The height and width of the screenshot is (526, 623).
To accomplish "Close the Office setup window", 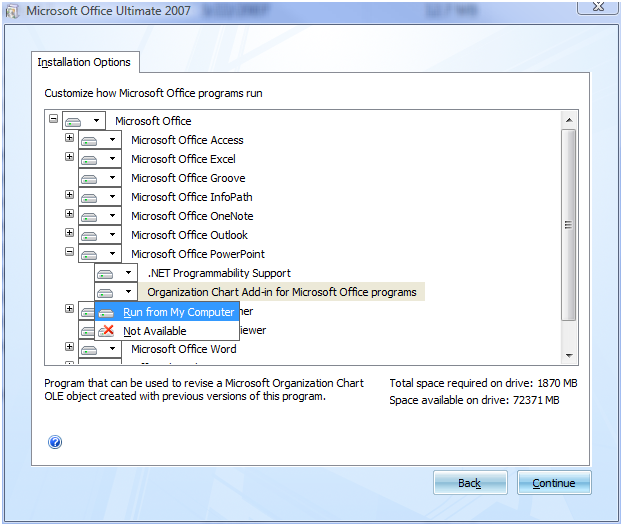I will 598,7.
